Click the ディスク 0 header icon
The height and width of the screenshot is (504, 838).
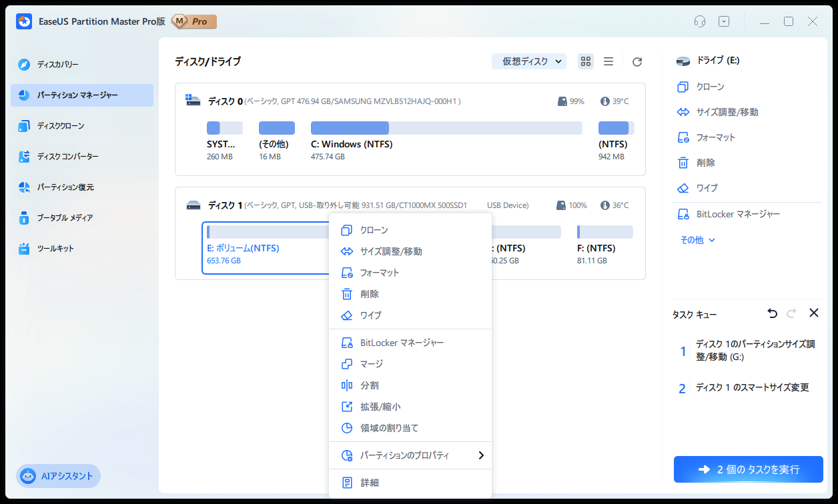coord(193,101)
